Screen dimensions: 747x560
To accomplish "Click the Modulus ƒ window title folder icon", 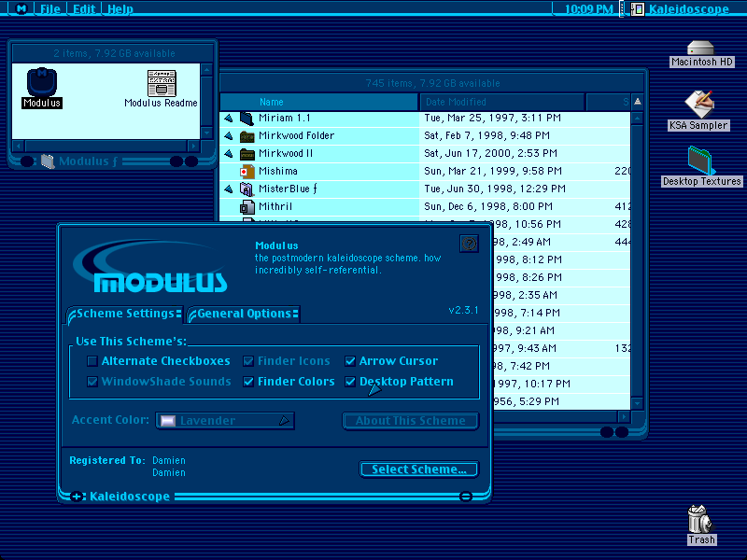I will (x=48, y=161).
